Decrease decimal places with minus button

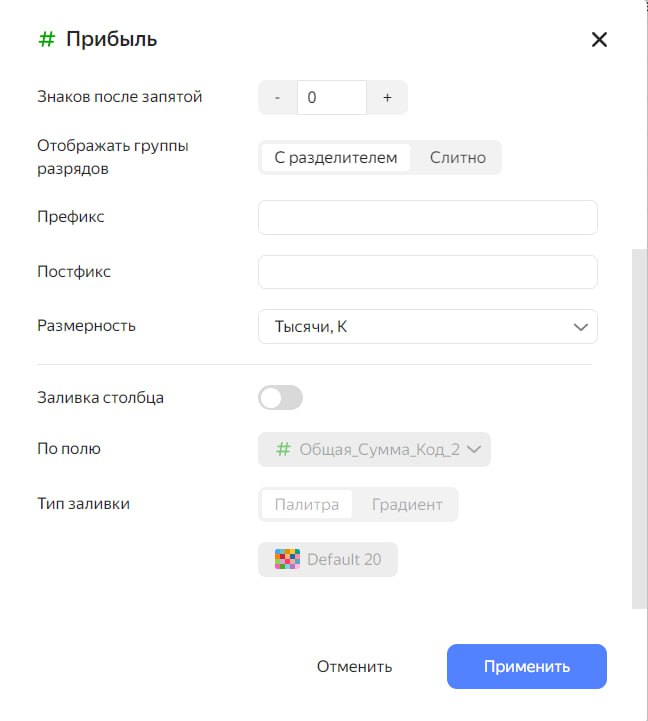click(x=277, y=97)
